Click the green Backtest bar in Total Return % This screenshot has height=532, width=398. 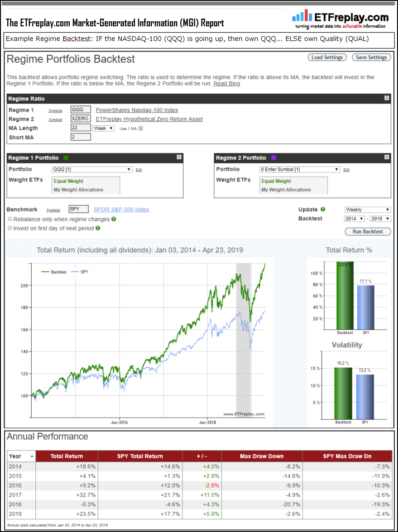345,295
